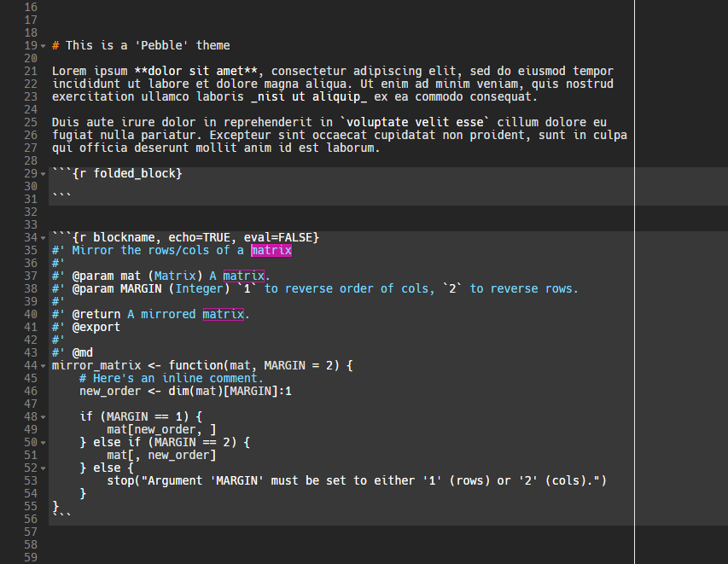The width and height of the screenshot is (728, 564).
Task: Place cursor on 'Pebble' in the heading
Action: tap(161, 45)
